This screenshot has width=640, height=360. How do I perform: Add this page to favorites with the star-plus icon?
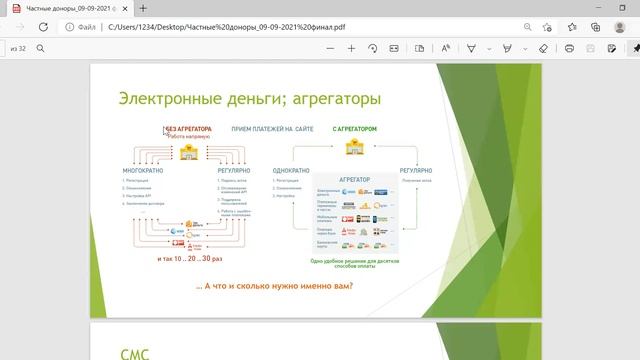547,27
